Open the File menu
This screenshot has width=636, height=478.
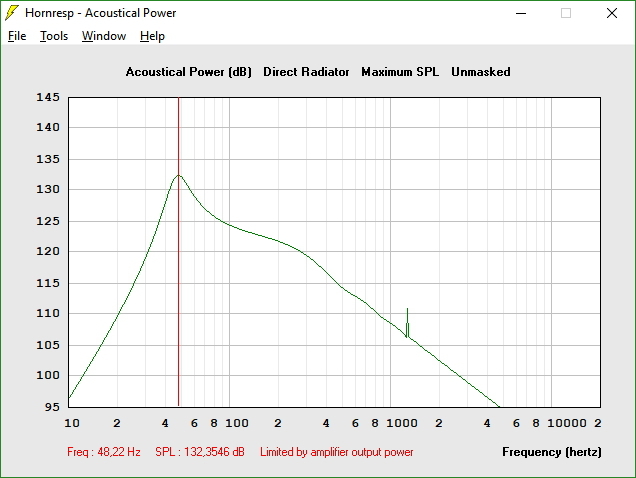pos(17,36)
